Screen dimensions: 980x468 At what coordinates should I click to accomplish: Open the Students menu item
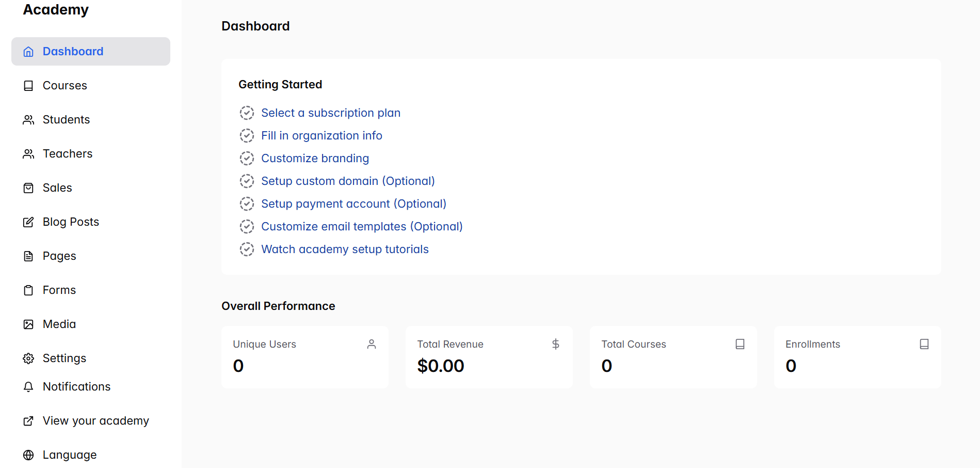tap(66, 120)
